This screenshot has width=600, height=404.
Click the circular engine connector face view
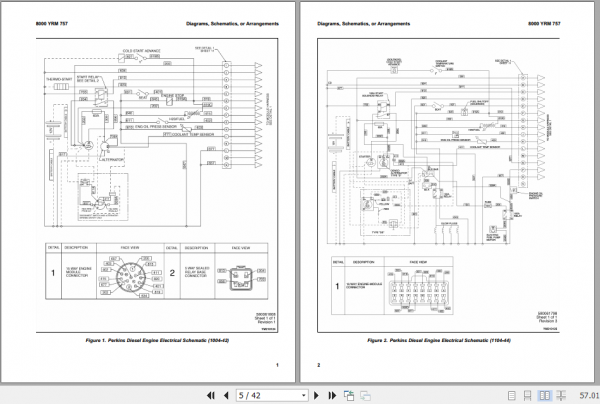click(129, 276)
